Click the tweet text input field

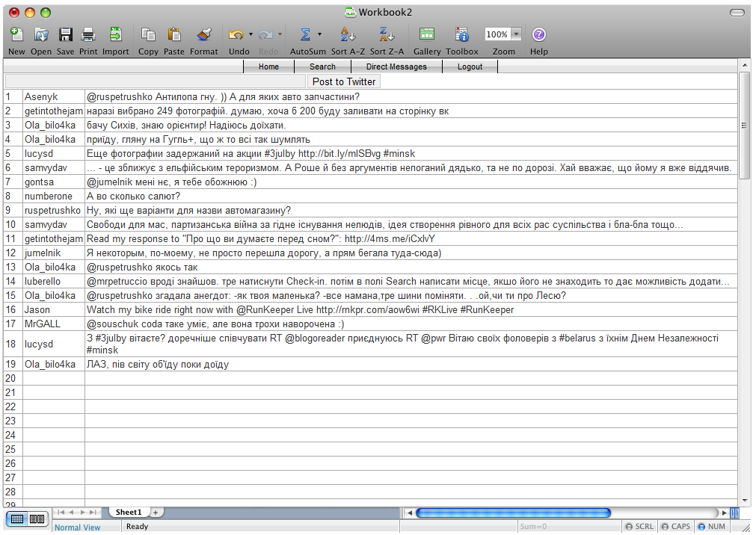pos(156,81)
